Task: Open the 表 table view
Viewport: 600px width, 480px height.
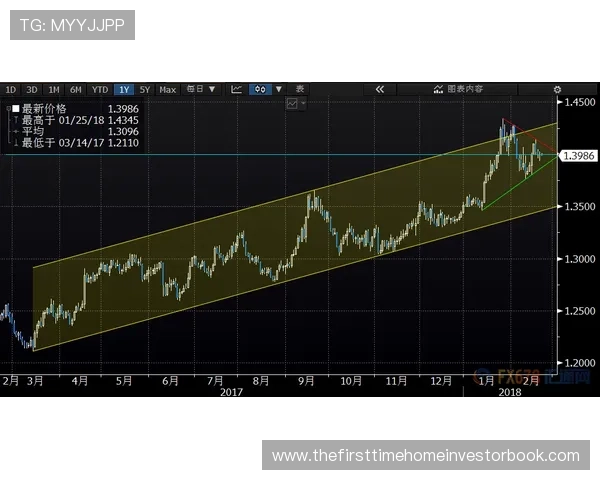Action: click(x=301, y=89)
